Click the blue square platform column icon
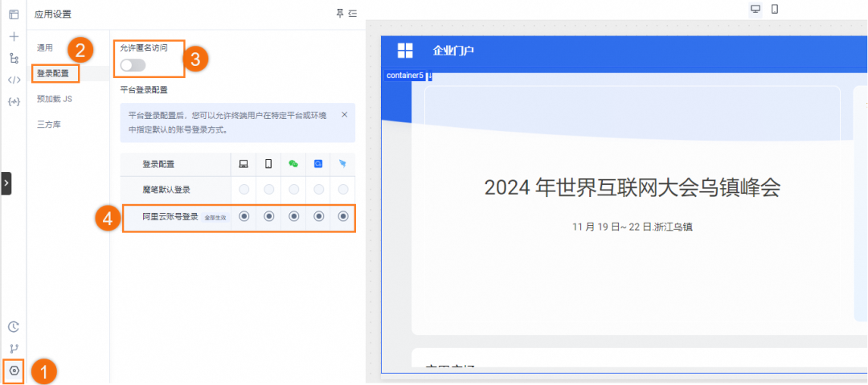 click(x=318, y=164)
